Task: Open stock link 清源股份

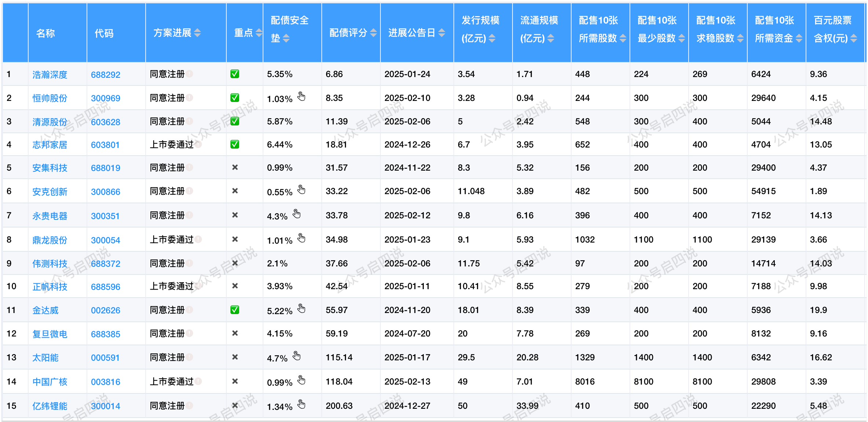Action: pos(50,122)
